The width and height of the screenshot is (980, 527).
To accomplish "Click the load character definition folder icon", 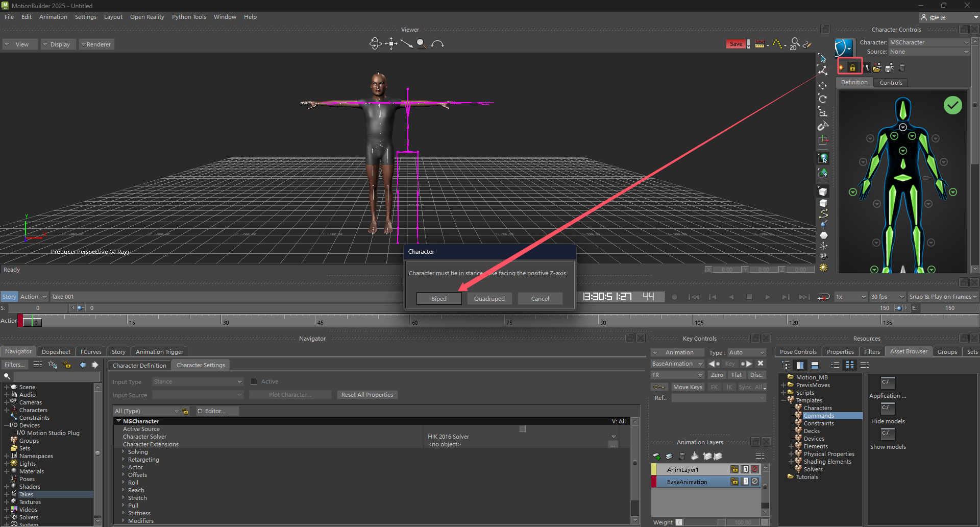I will (x=877, y=67).
